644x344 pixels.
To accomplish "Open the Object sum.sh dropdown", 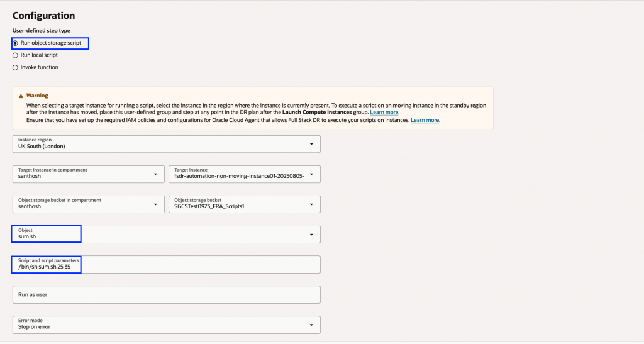I will coord(166,235).
